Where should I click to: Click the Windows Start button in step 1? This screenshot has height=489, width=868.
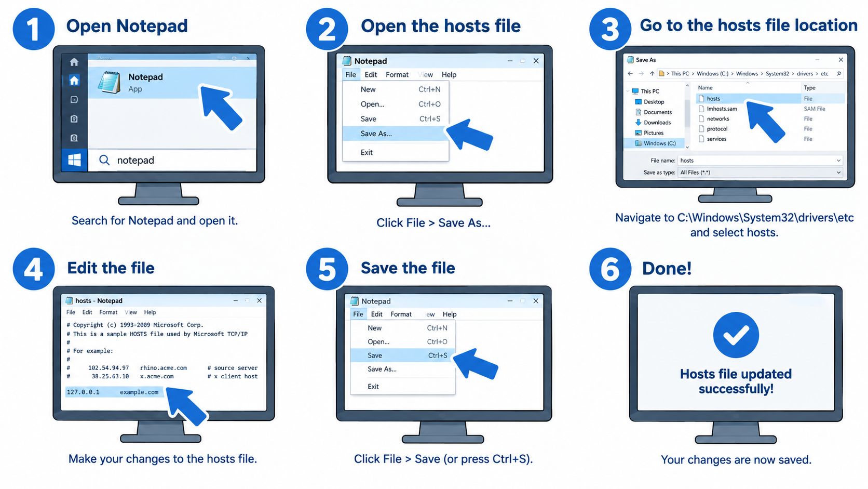[74, 160]
